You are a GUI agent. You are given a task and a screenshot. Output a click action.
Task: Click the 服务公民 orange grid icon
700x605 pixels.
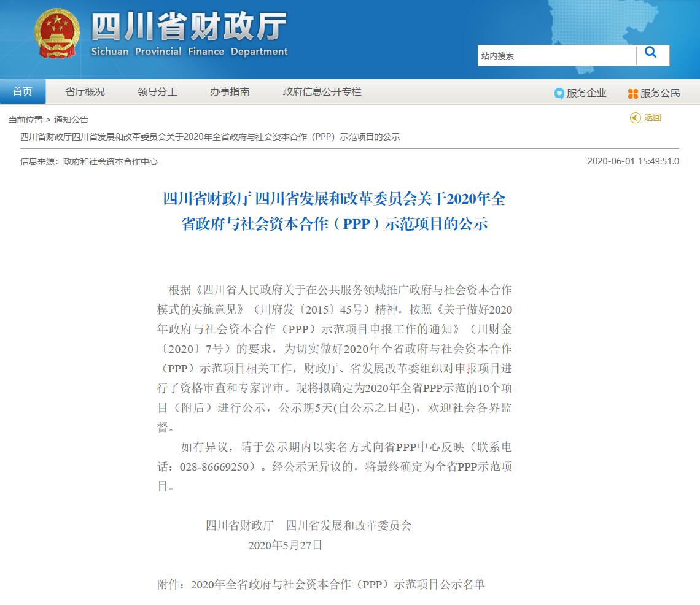(632, 93)
